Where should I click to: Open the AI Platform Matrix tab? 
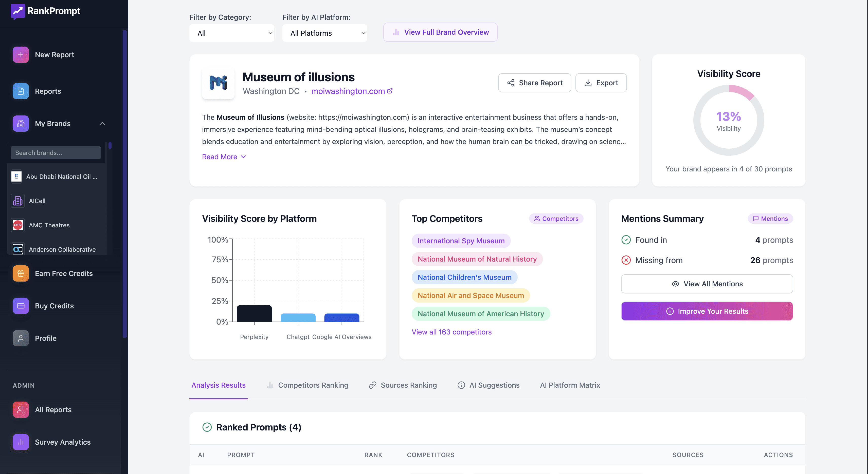coord(570,385)
